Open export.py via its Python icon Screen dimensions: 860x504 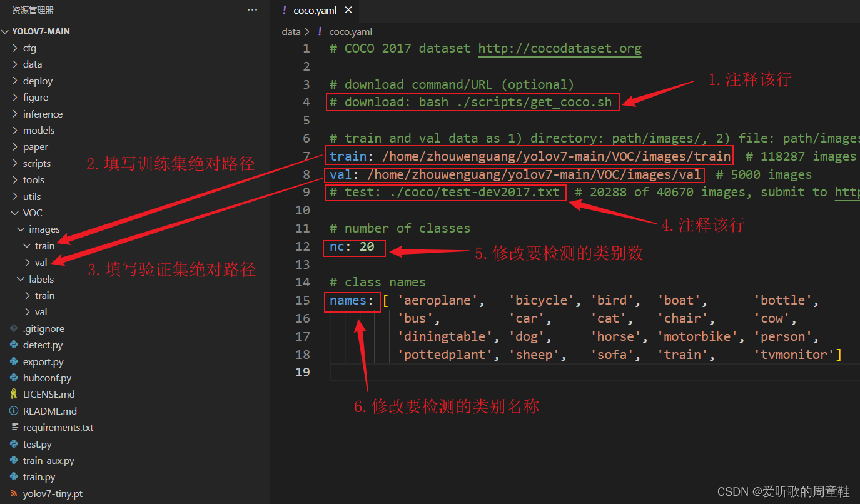pyautogui.click(x=14, y=362)
